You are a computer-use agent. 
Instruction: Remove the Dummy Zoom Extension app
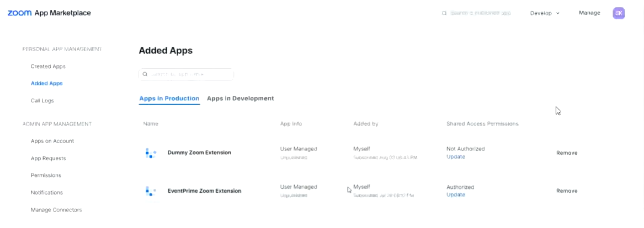[567, 153]
